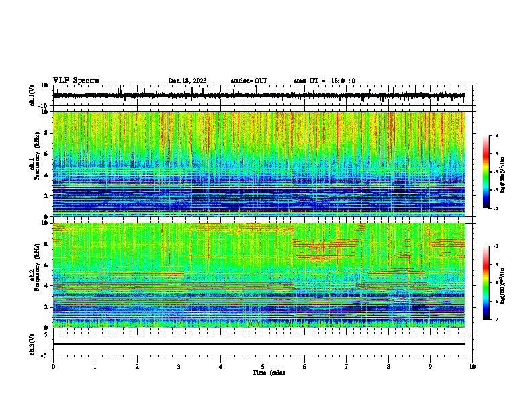
Task: Click the "-4" label on ch.1 color bar
Action: [496, 154]
